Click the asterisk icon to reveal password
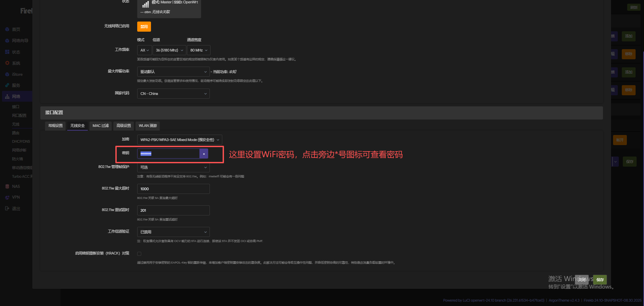The height and width of the screenshot is (306, 644). (204, 154)
